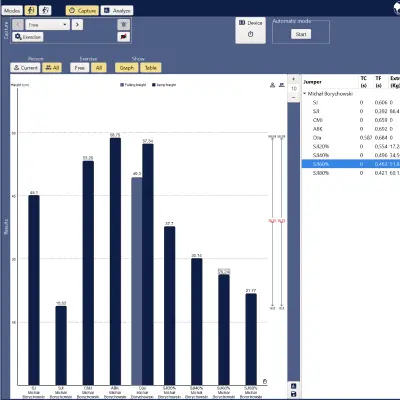This screenshot has width=400, height=400.
Task: Open the Exercise settings button
Action: (x=28, y=37)
